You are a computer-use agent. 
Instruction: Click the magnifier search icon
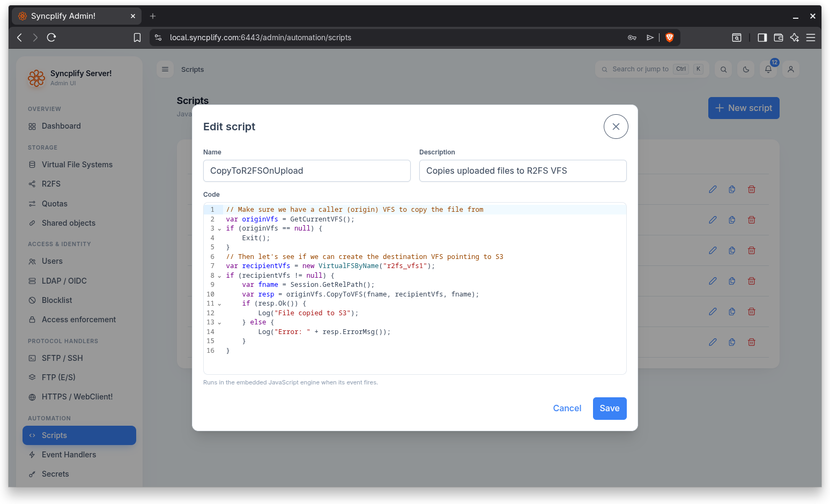[723, 69]
